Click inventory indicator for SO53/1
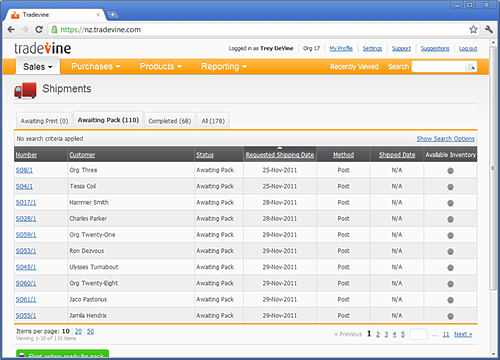Screen dimensions: 500x360 [450, 251]
